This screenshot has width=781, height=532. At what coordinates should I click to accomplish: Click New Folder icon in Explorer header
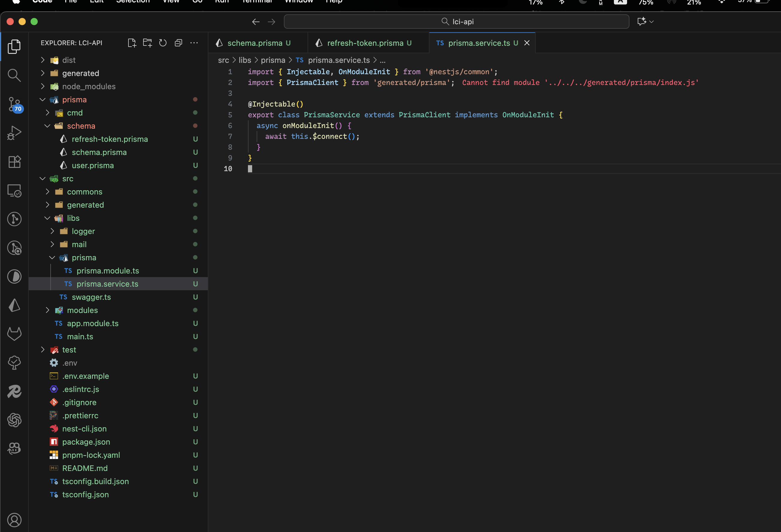click(x=147, y=43)
